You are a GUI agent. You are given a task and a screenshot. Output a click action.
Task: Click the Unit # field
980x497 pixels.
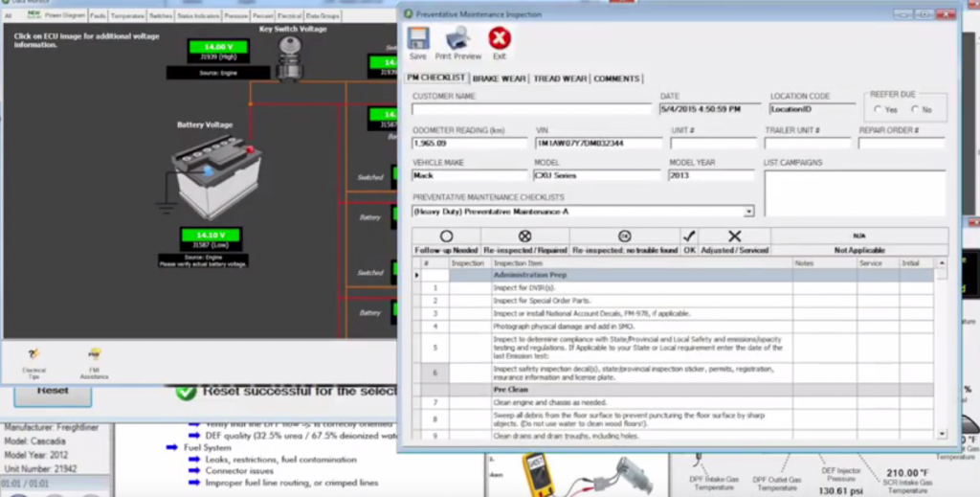click(x=712, y=143)
